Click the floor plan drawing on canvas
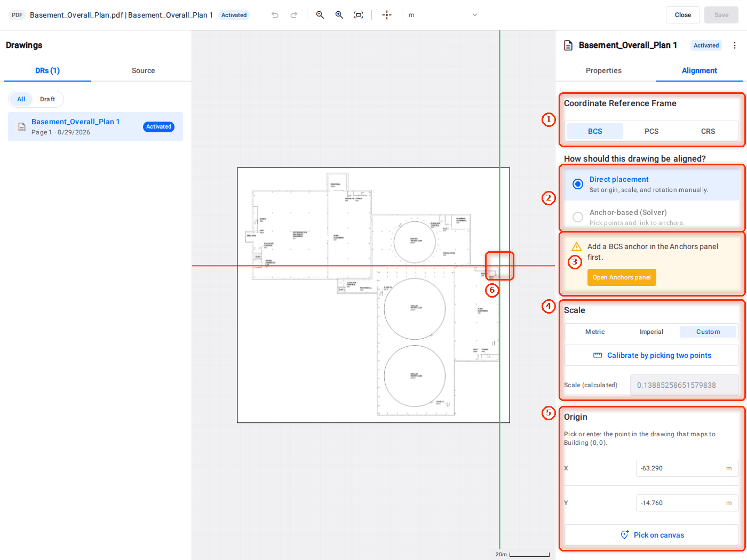The width and height of the screenshot is (747, 560). click(x=373, y=295)
